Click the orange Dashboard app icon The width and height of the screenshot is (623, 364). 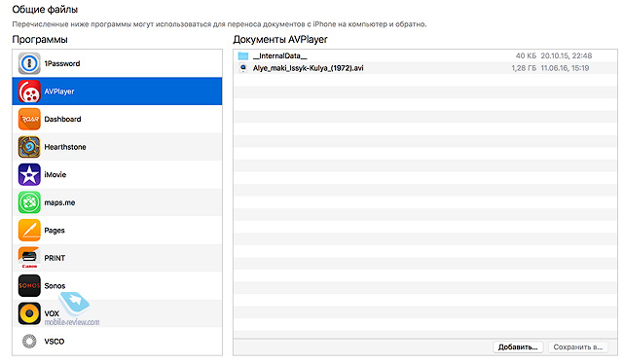(x=29, y=119)
